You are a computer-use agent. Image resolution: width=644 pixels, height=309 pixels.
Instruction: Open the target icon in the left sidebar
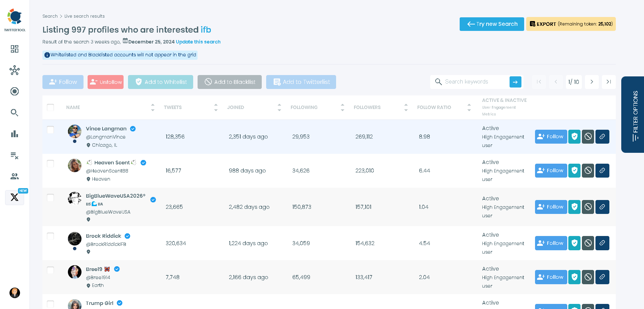[14, 91]
